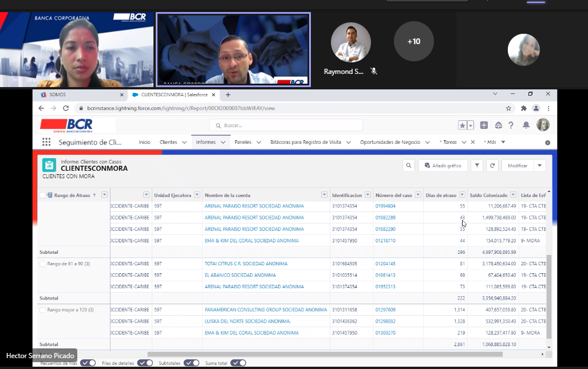
Task: Open the Días de atraso column menu
Action: (463, 195)
